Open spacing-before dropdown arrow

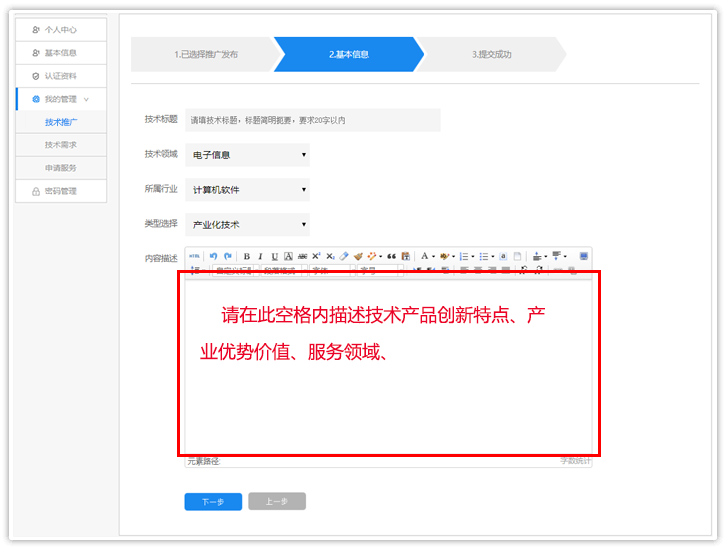point(545,256)
